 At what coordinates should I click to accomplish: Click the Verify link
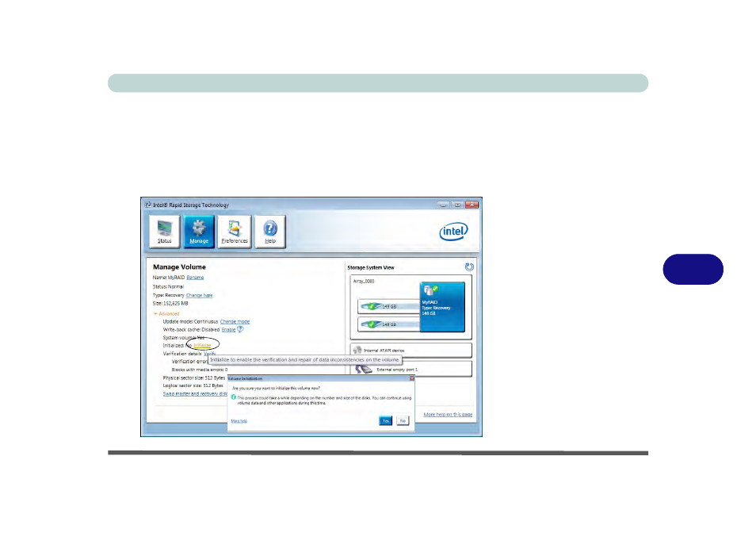[x=209, y=354]
